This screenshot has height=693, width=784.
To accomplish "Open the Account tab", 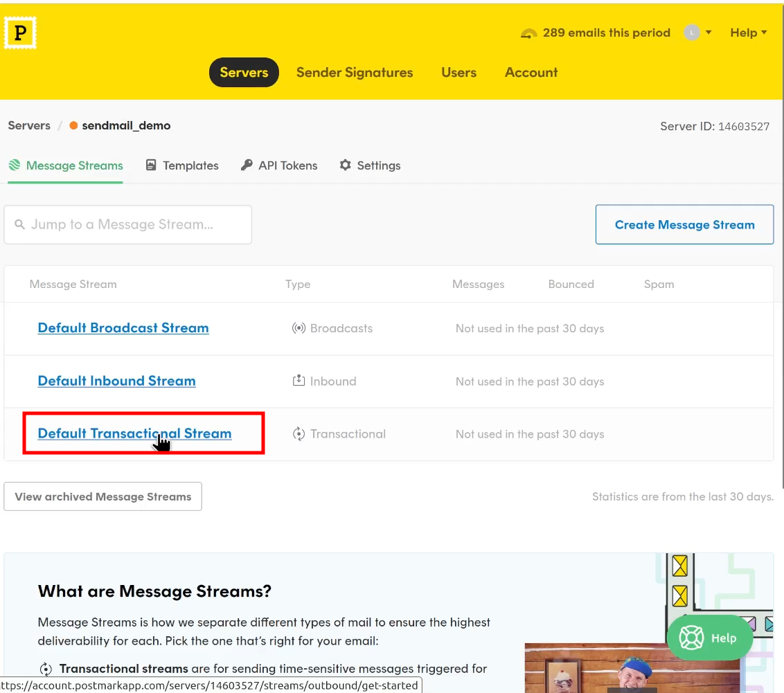I will point(531,73).
